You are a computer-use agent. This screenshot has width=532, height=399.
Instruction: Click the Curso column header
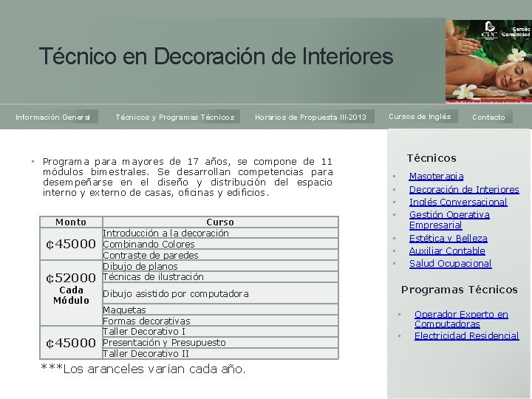pos(220,222)
